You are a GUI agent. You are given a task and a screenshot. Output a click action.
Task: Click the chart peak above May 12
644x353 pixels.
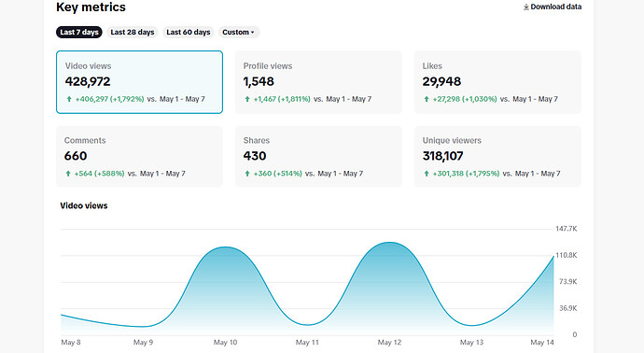pos(389,243)
